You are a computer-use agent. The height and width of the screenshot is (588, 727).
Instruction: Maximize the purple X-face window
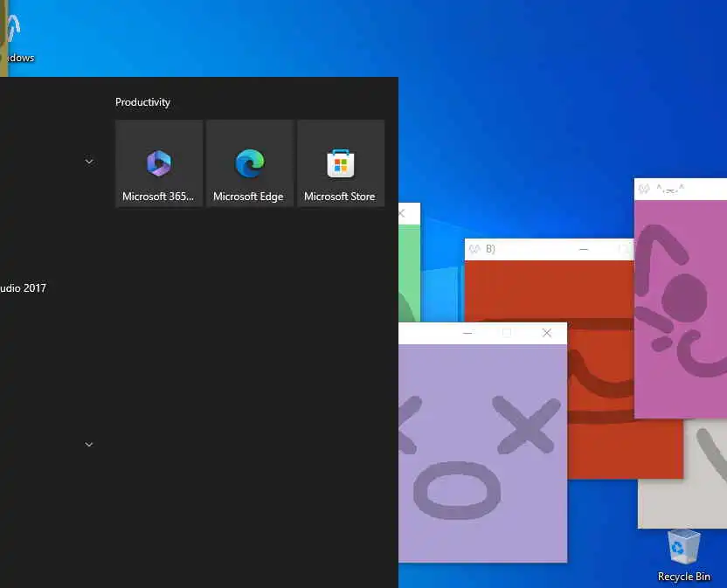coord(507,333)
